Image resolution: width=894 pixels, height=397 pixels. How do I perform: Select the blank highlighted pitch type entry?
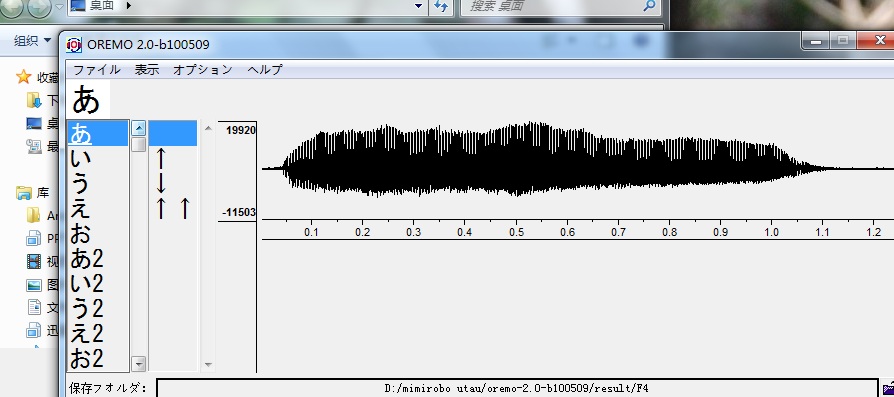pyautogui.click(x=173, y=133)
